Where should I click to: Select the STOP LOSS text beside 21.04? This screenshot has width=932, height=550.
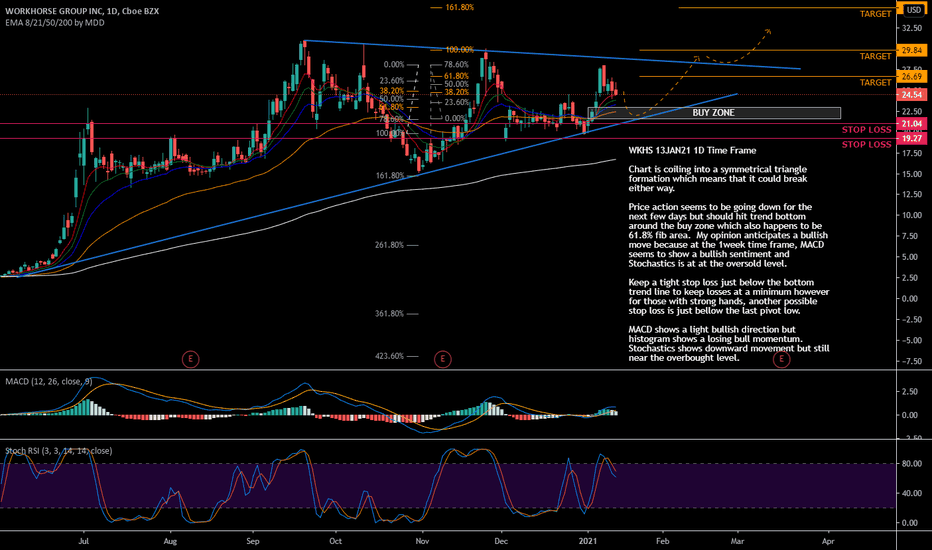pyautogui.click(x=867, y=130)
